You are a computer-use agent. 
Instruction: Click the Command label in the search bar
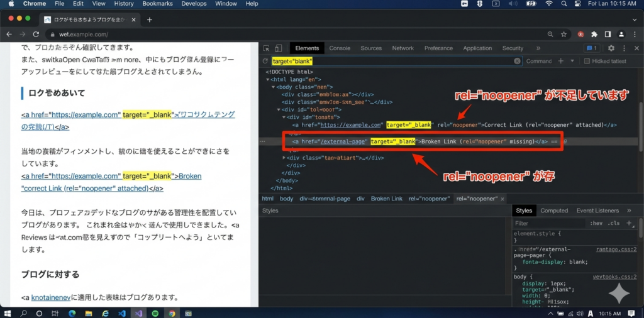(539, 61)
